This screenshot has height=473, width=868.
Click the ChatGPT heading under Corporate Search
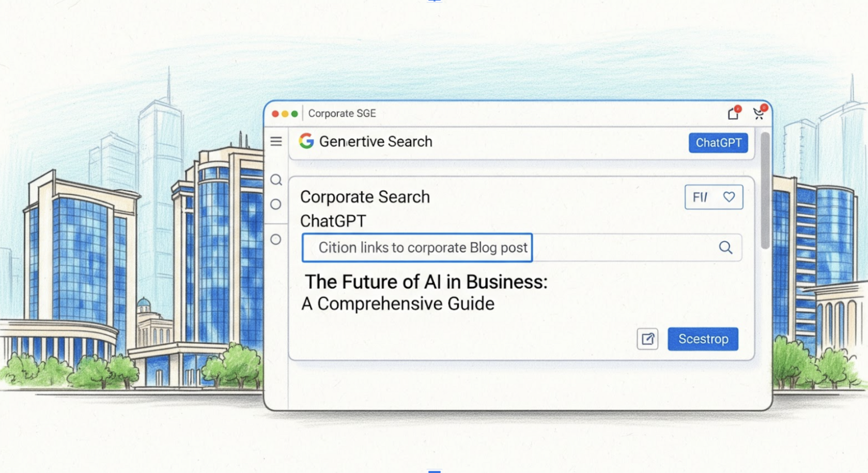(333, 221)
